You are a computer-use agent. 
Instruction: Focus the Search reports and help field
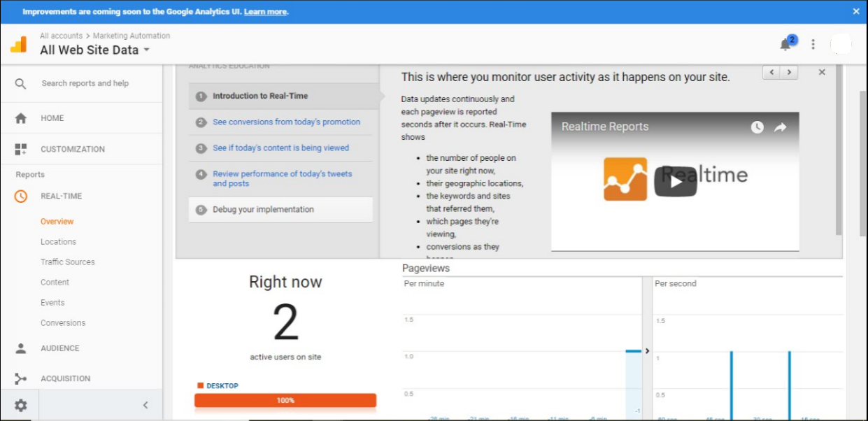(x=85, y=83)
